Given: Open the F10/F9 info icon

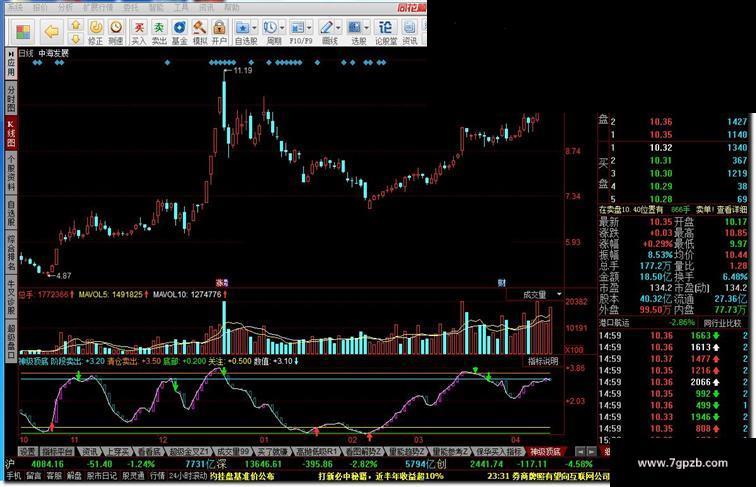Looking at the screenshot, I should tap(298, 32).
